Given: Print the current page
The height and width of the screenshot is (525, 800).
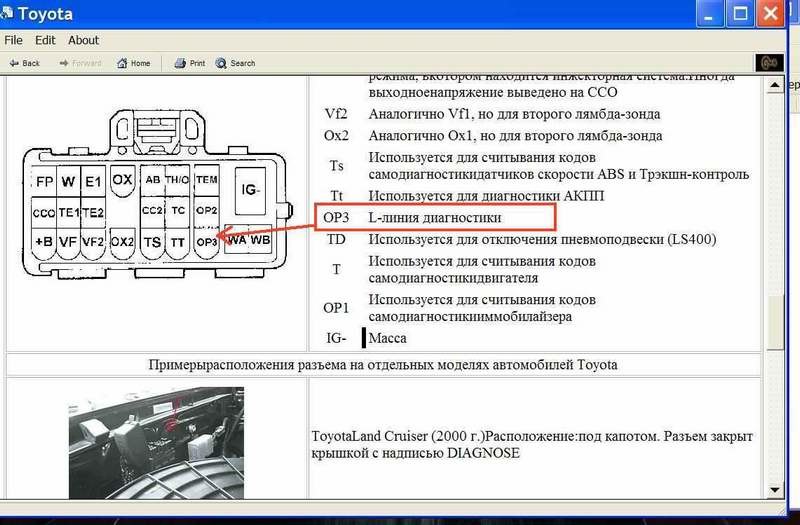Looking at the screenshot, I should (x=190, y=63).
